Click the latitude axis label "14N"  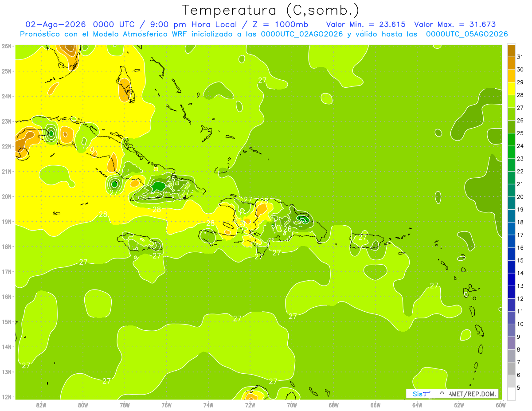7,347
